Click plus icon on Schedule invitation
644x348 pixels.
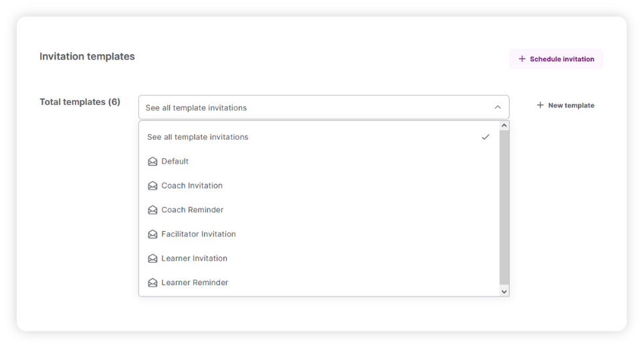tap(522, 59)
